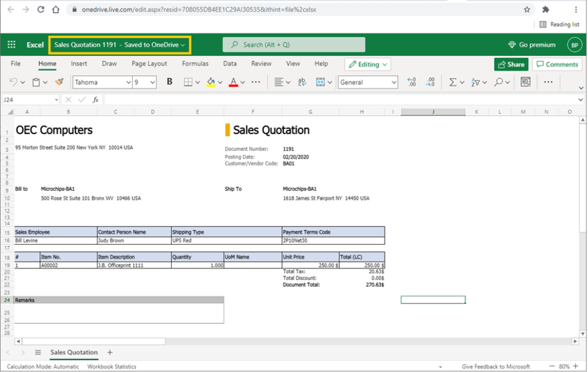The height and width of the screenshot is (372, 588).
Task: Click the AutoSum sigma icon
Action: click(453, 82)
